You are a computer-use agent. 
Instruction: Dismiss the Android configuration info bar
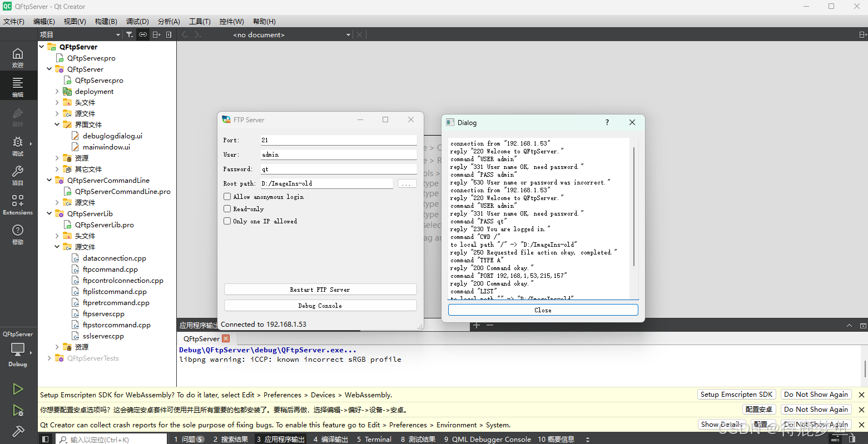point(861,410)
